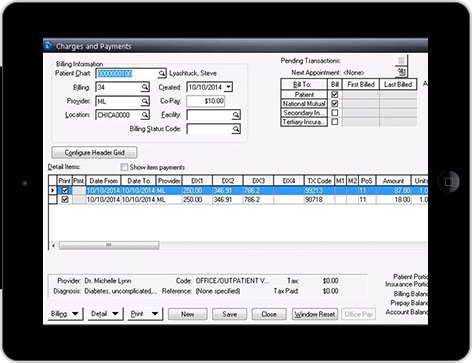Click the Configure Header Grid button
The image size is (472, 363).
pyautogui.click(x=94, y=152)
